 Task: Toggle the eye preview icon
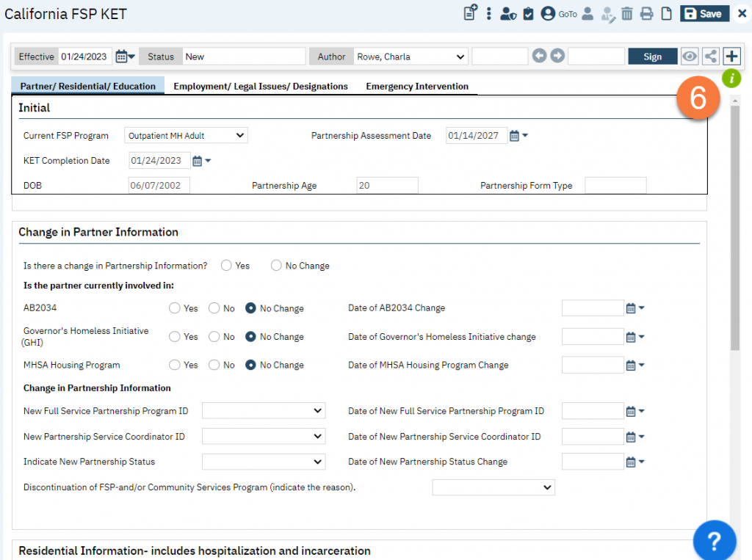pos(689,57)
